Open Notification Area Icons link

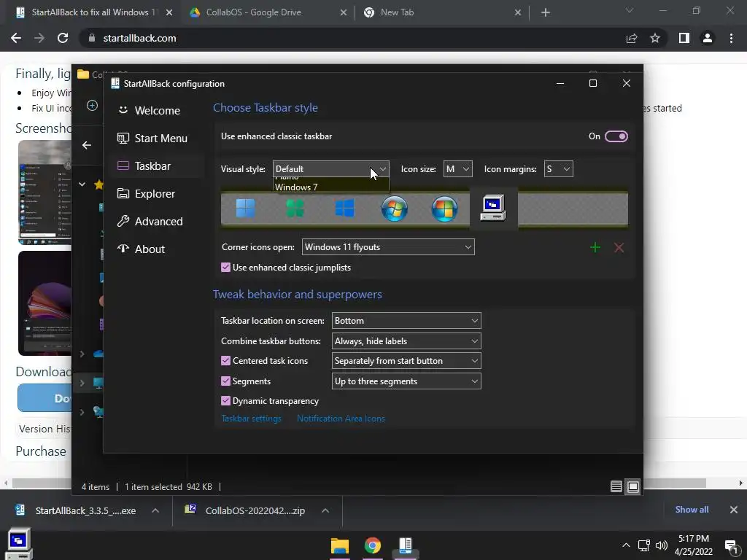(341, 419)
